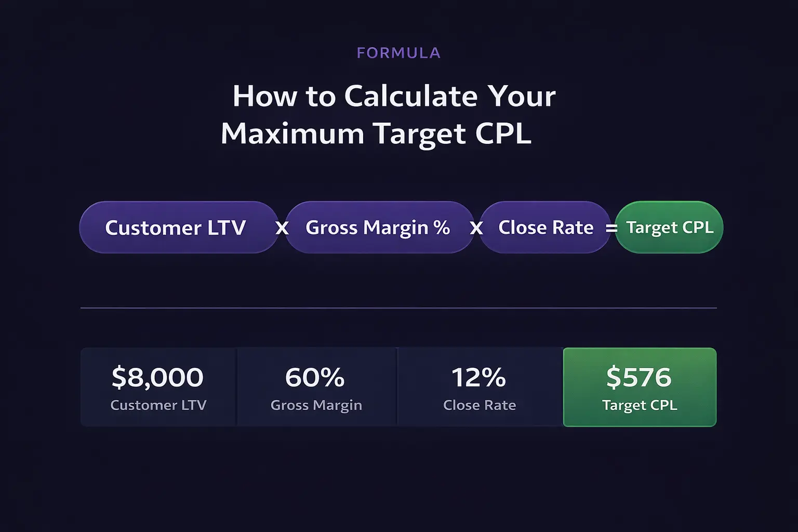This screenshot has height=532, width=798.
Task: Click the X between Gross Margin and Close Rate
Action: pyautogui.click(x=476, y=228)
